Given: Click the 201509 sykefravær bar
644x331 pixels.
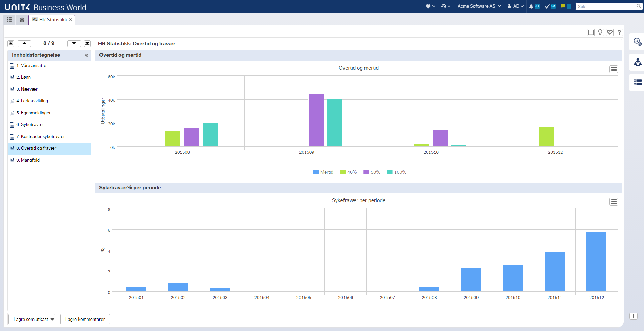Looking at the screenshot, I should point(471,280).
